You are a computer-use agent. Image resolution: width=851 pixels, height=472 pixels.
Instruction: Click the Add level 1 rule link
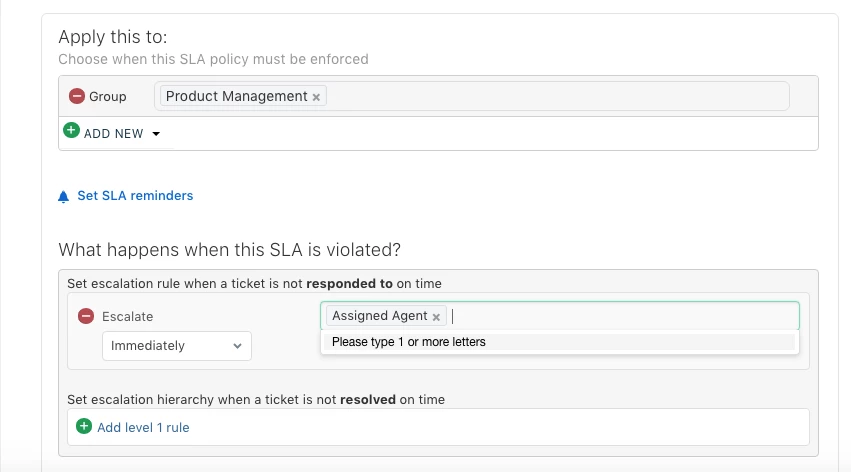click(x=143, y=428)
